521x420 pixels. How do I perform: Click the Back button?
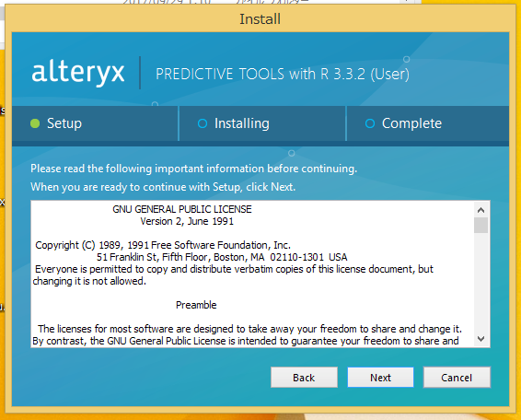304,378
